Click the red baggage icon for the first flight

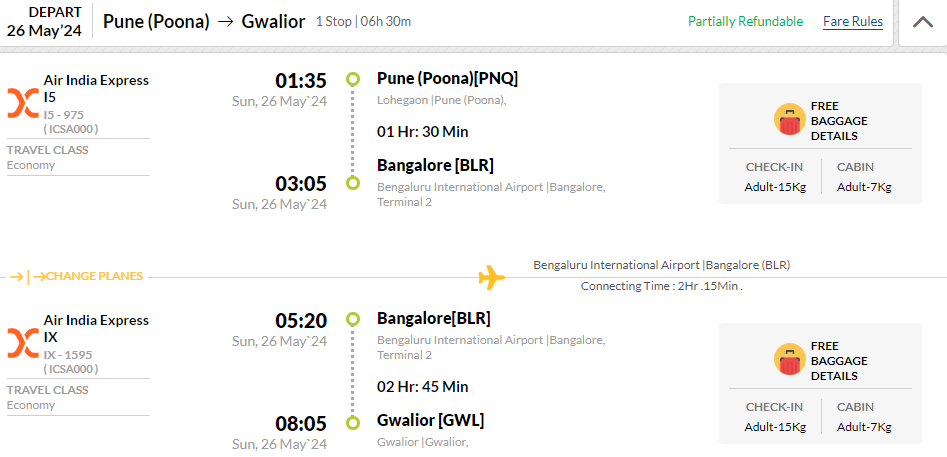pos(790,119)
